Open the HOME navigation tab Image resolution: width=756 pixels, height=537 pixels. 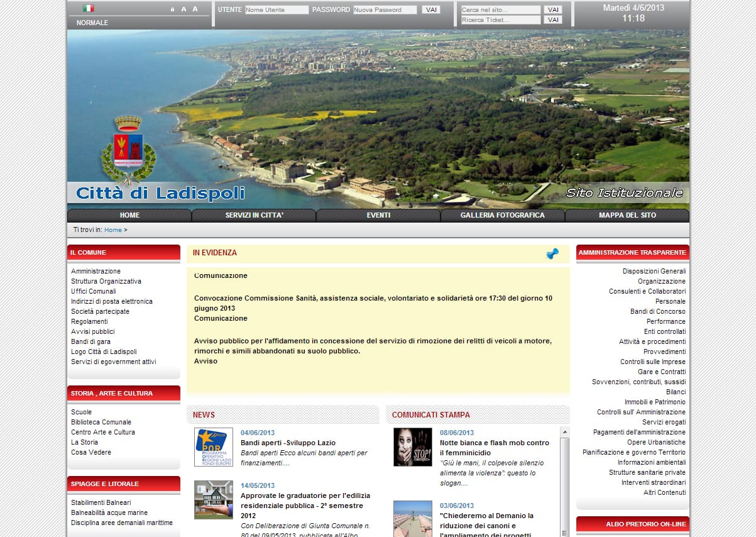coord(129,214)
